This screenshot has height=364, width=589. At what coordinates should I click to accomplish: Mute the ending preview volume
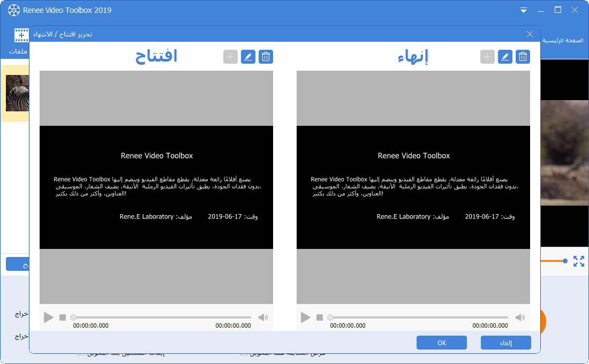tap(520, 317)
